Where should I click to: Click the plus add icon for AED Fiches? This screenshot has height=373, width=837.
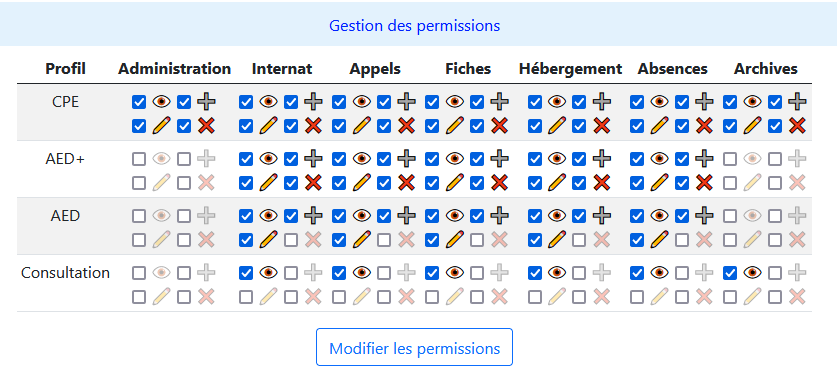[x=499, y=216]
